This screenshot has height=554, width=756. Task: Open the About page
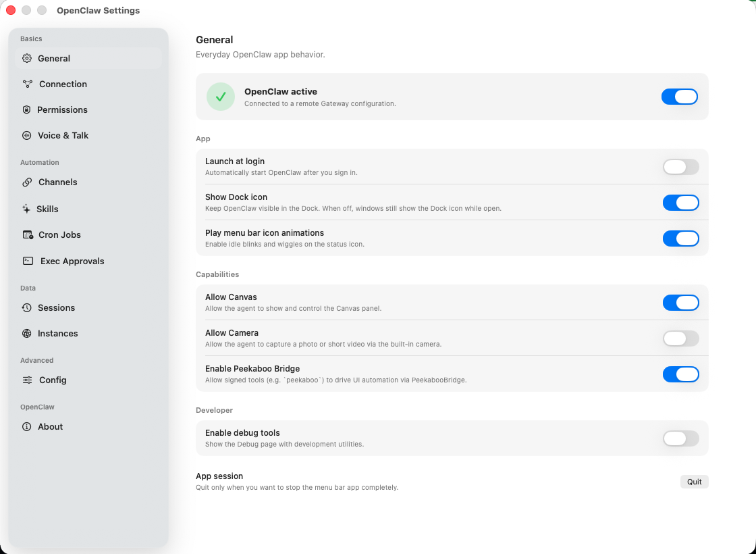click(x=88, y=426)
